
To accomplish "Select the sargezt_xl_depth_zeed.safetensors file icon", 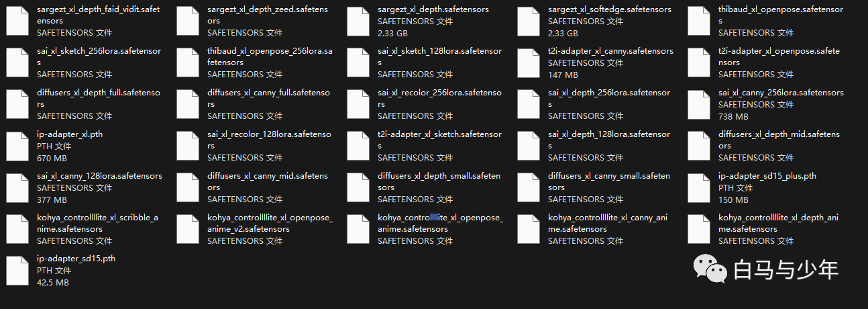I will 188,21.
